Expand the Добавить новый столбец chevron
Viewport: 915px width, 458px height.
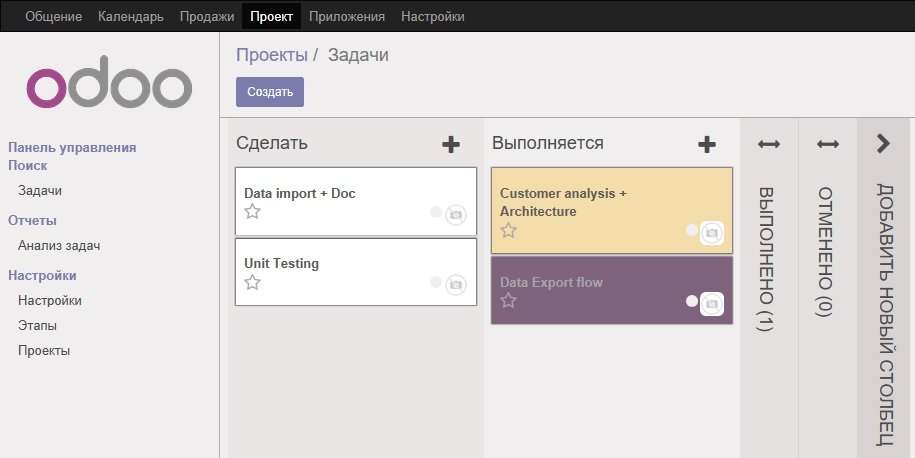(x=883, y=144)
